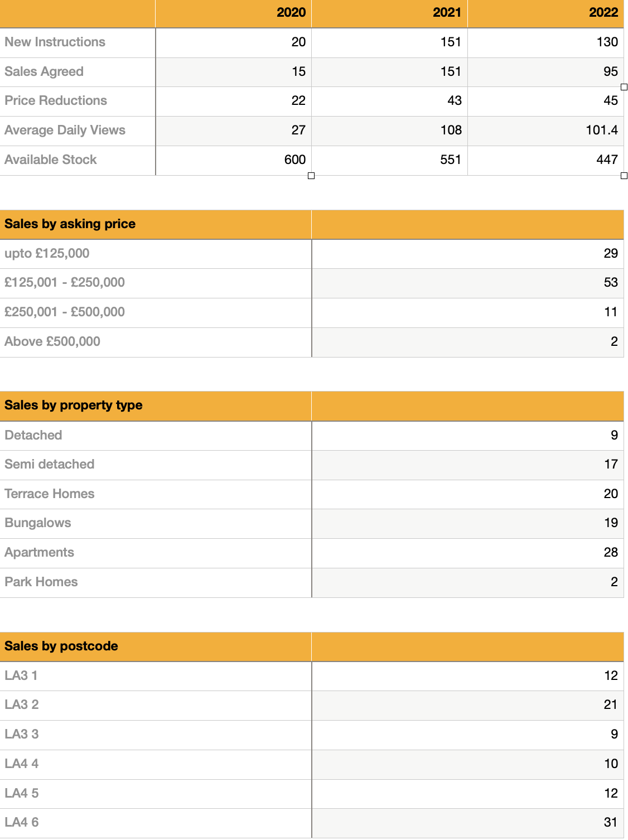Click the Available Stock 2020 cell showing 600
The height and width of the screenshot is (840, 628).
click(233, 160)
